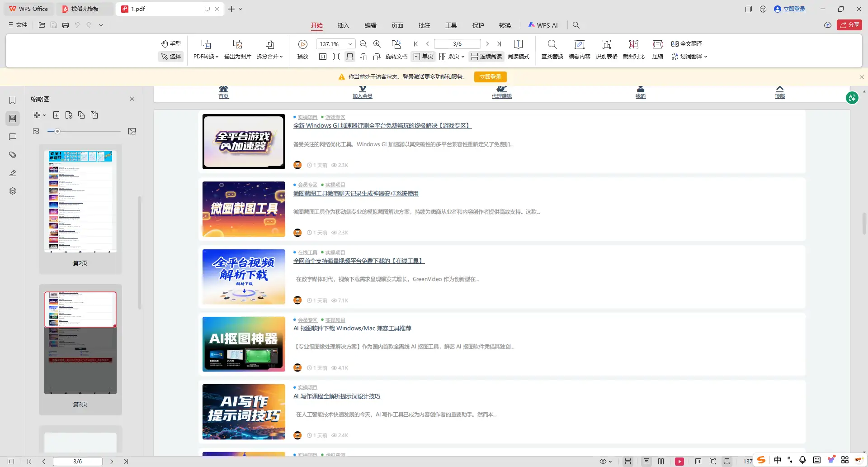The height and width of the screenshot is (467, 868).
Task: Select the Hand tool (手型)
Action: (x=170, y=43)
